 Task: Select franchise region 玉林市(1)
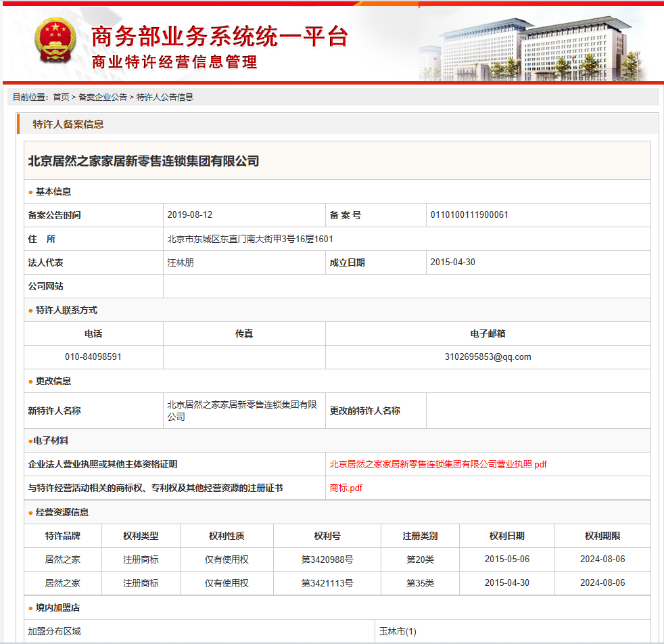pyautogui.click(x=398, y=632)
